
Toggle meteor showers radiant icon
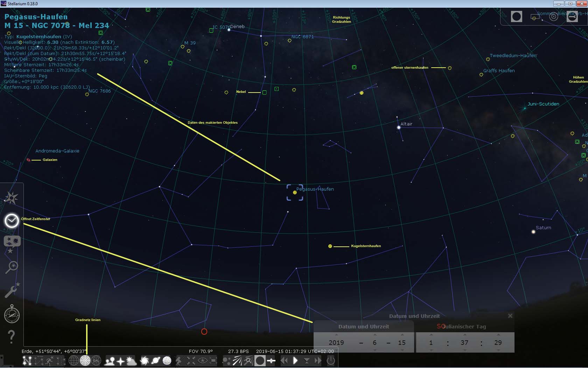tap(237, 360)
